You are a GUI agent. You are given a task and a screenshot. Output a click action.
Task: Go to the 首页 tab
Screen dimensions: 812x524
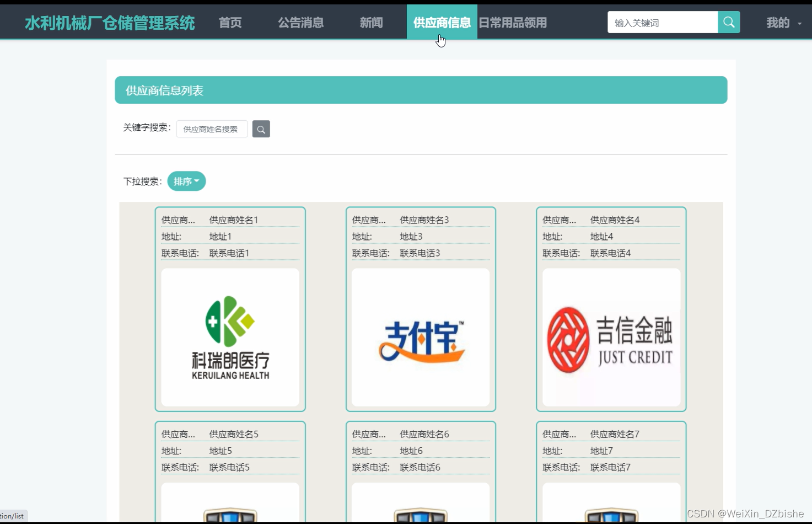click(230, 23)
